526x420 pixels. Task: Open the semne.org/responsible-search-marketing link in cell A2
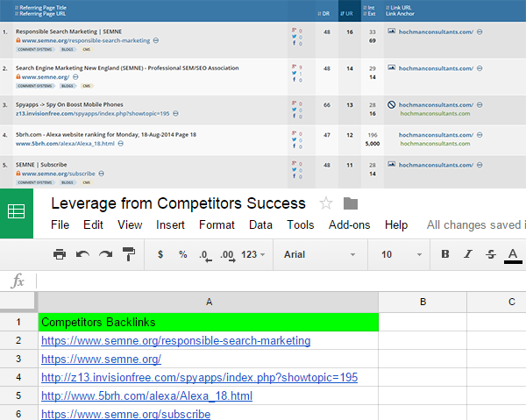pos(175,340)
